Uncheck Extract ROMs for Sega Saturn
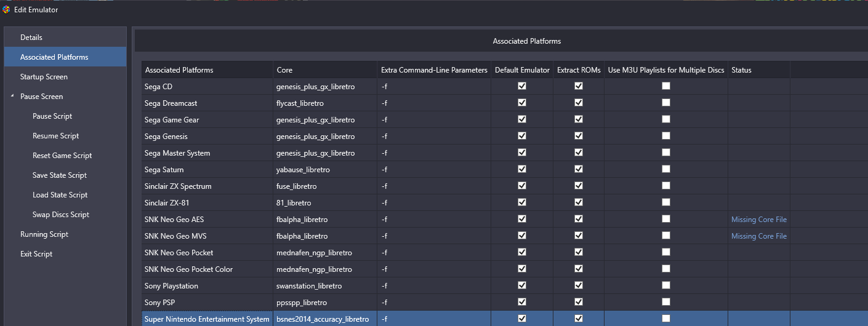The width and height of the screenshot is (868, 326). [x=579, y=169]
